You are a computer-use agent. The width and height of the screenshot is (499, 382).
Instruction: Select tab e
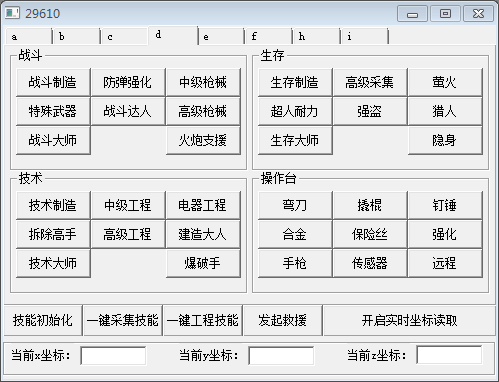221,36
